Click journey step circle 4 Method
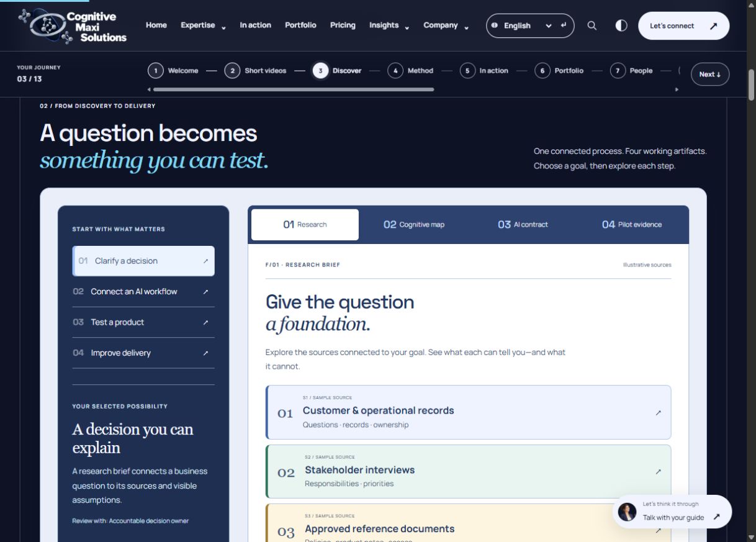 395,71
